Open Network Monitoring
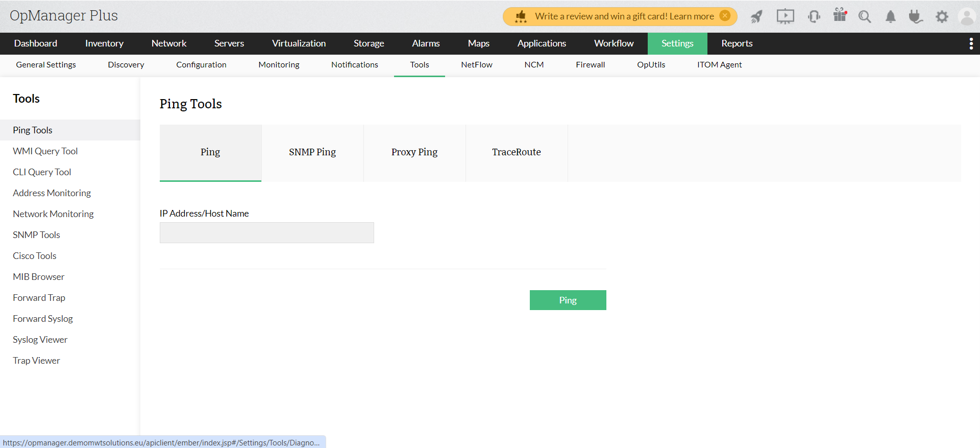980x448 pixels. click(54, 214)
